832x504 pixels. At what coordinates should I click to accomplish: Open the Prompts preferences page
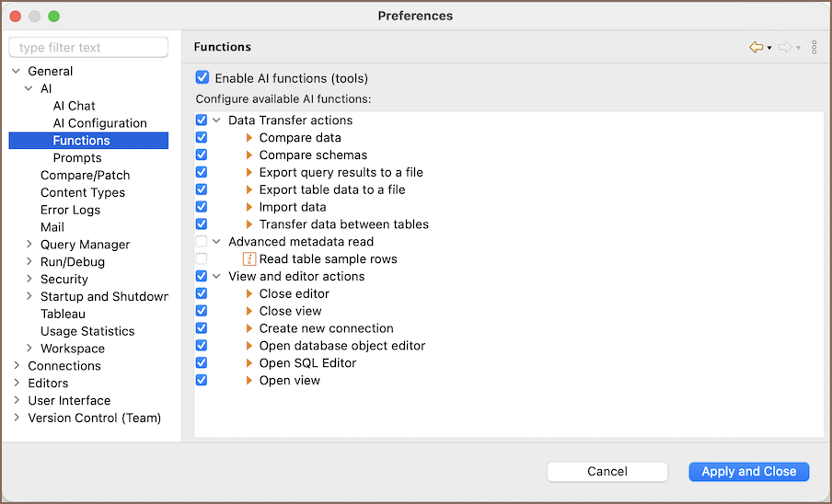click(77, 158)
